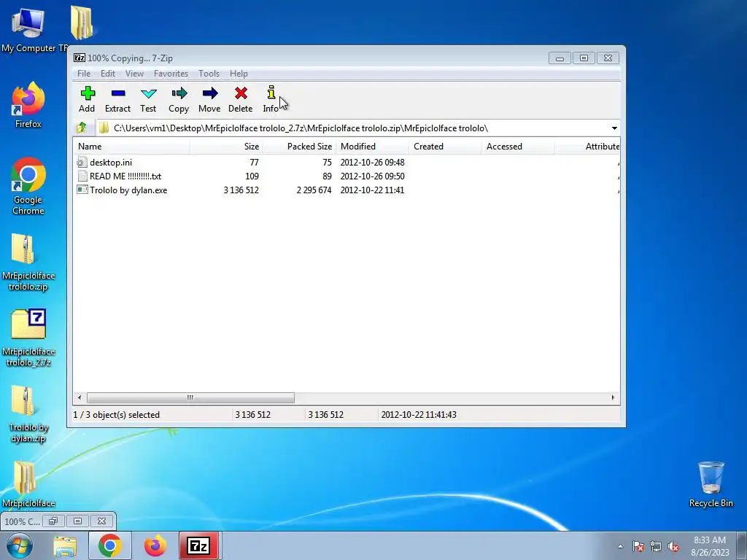Click the Copy toolbar icon
747x560 pixels.
coord(179,93)
